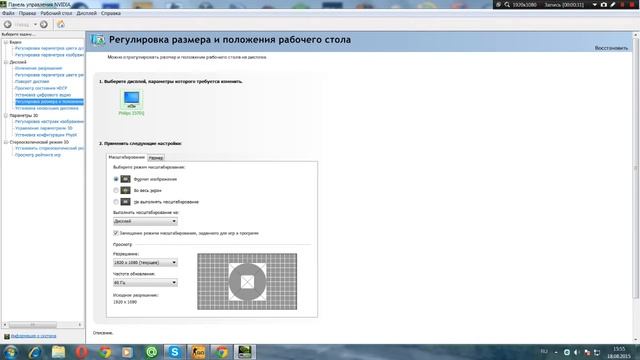Collapse the Stereoscopic 3D tree section
Screen dimensions: 640x360
(x=6, y=142)
